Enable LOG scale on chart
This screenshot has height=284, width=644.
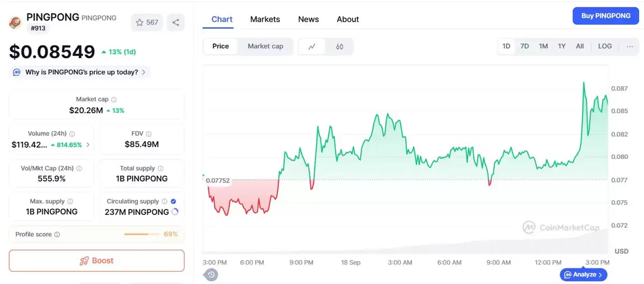tap(605, 46)
